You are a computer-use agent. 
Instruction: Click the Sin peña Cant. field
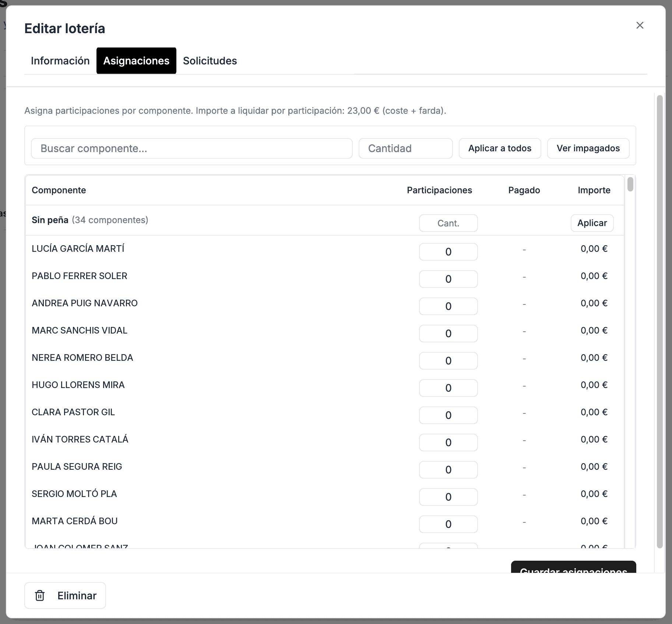click(x=448, y=223)
